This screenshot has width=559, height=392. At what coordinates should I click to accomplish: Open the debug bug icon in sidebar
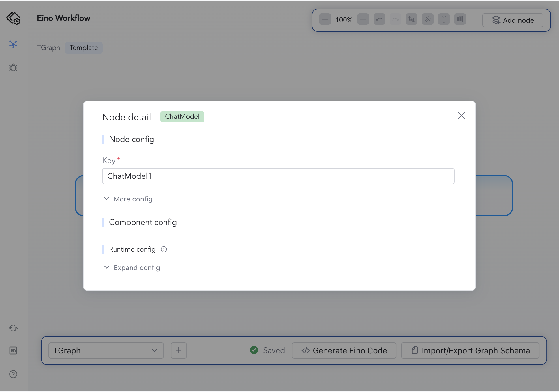click(x=13, y=68)
